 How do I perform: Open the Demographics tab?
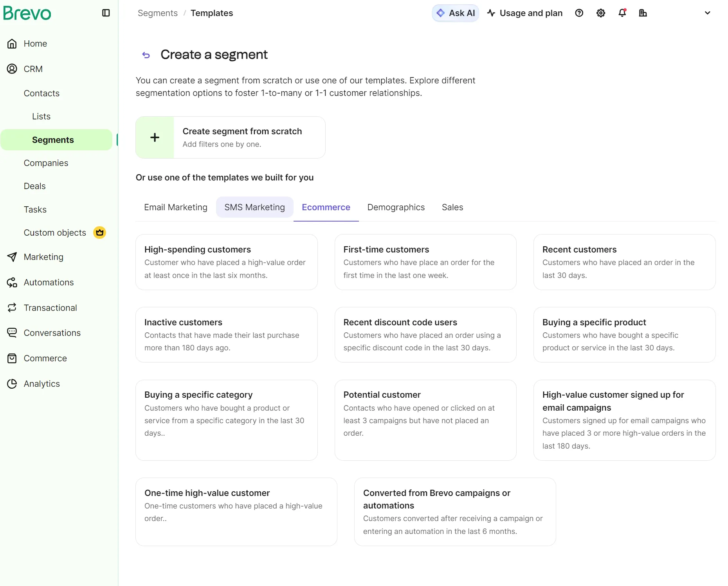[x=396, y=207]
